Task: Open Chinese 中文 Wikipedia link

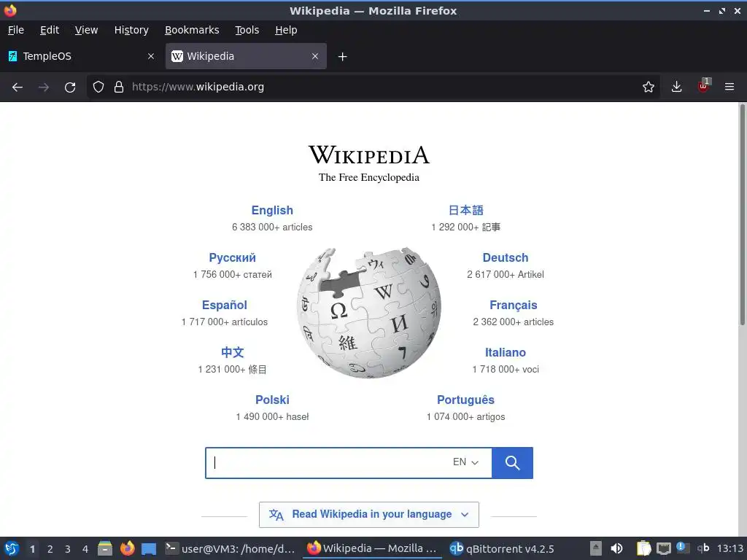Action: coord(233,352)
